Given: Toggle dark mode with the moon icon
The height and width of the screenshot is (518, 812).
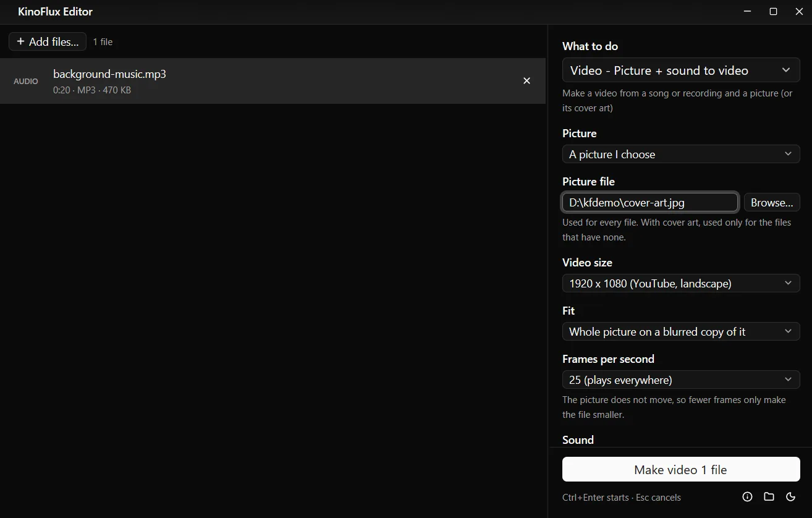Looking at the screenshot, I should (790, 497).
